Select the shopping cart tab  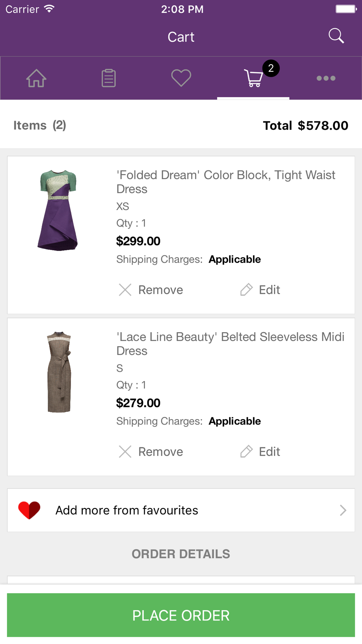(x=253, y=79)
